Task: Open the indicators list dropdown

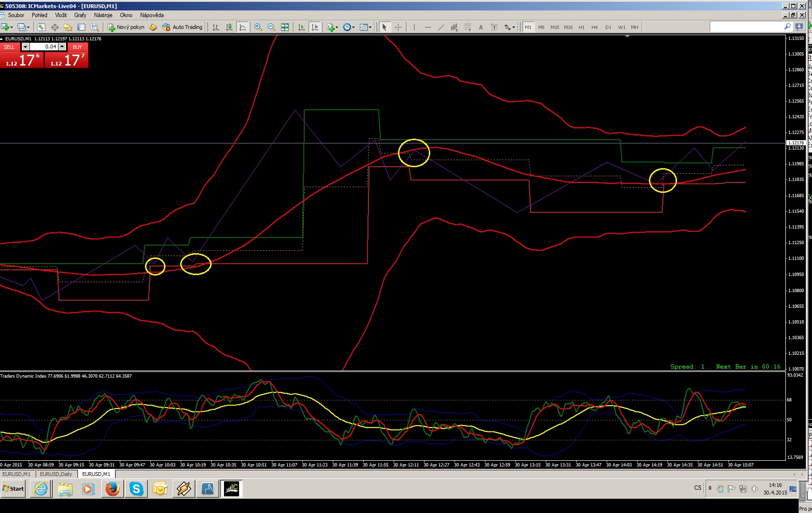Action: coord(333,27)
